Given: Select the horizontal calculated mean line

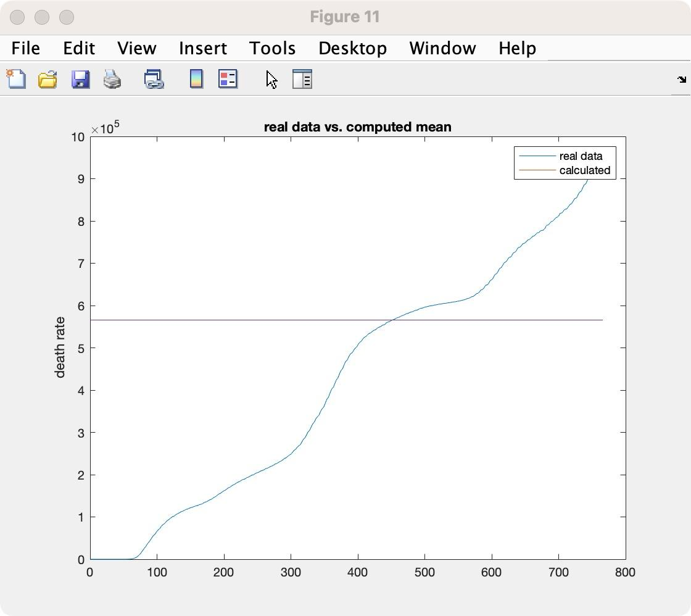Looking at the screenshot, I should pos(185,320).
